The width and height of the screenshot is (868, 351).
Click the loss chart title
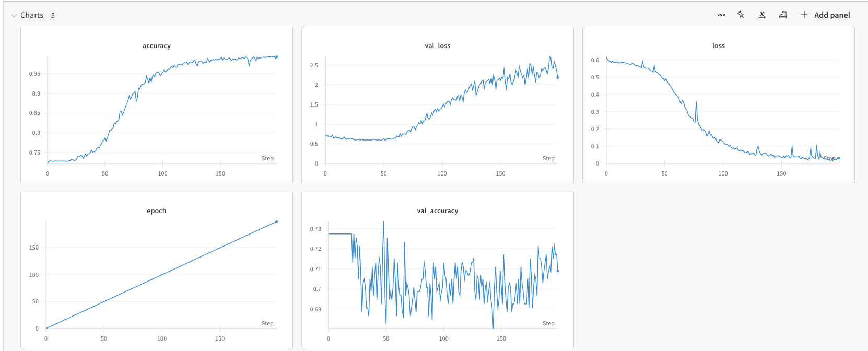click(x=719, y=46)
